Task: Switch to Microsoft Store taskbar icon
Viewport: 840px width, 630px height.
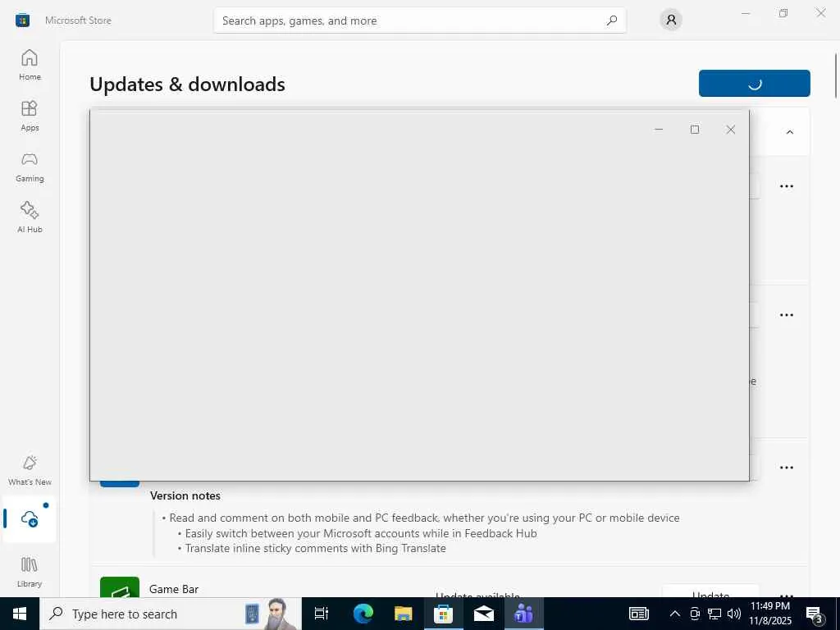Action: pyautogui.click(x=443, y=614)
